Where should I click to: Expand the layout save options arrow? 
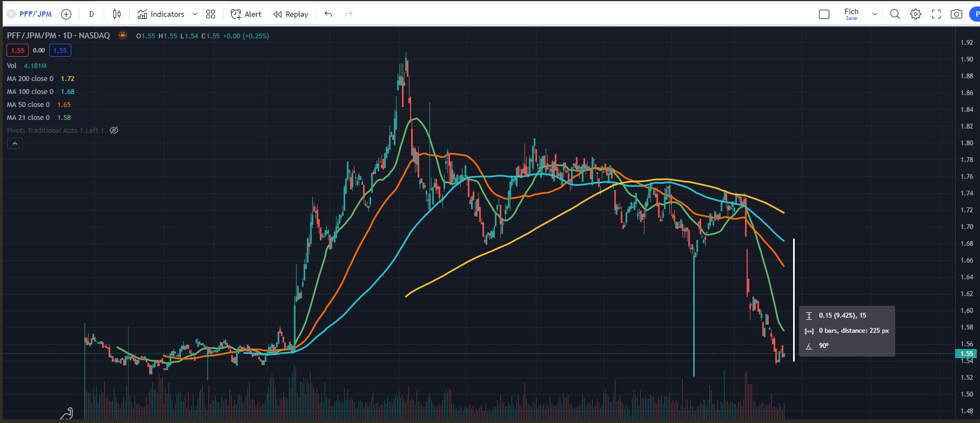874,14
